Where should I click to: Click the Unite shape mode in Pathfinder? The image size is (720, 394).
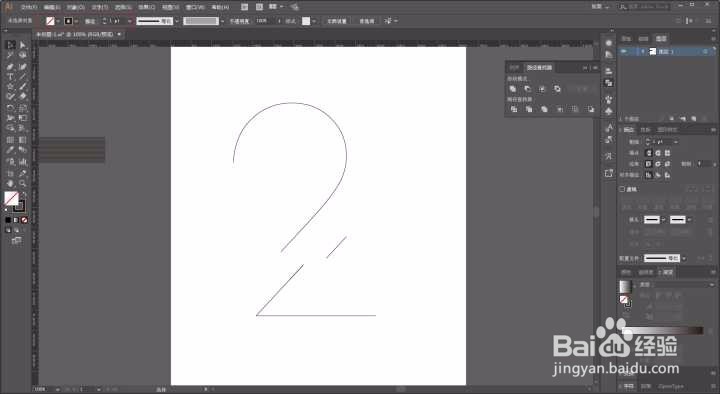click(513, 89)
